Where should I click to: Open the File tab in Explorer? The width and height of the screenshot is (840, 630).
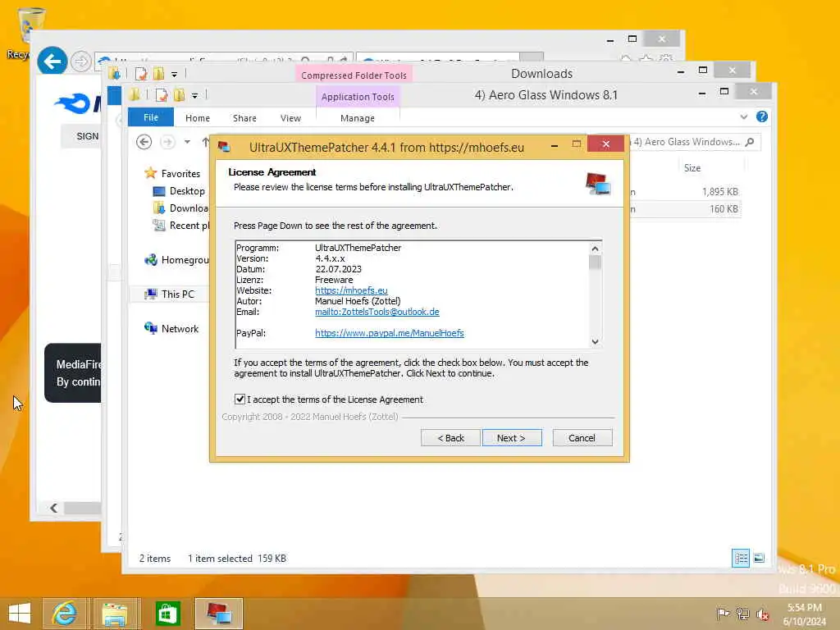pos(151,117)
